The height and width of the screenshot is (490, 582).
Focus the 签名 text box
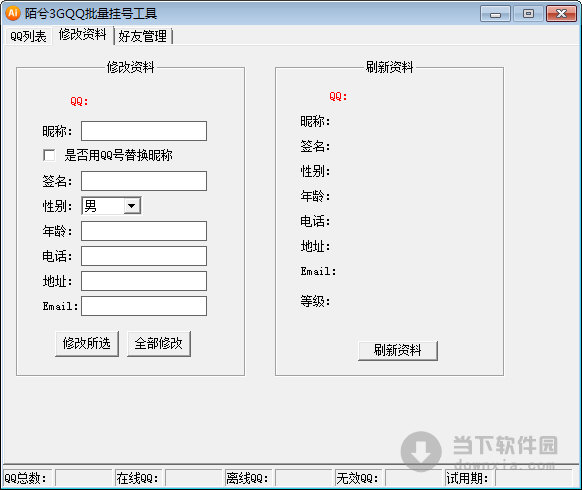tap(144, 181)
